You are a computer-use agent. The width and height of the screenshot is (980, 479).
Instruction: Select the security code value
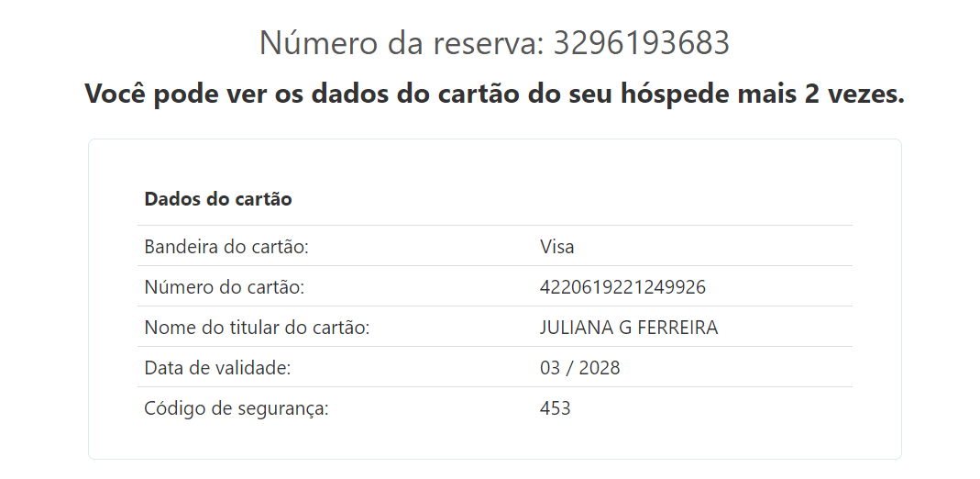tap(556, 408)
